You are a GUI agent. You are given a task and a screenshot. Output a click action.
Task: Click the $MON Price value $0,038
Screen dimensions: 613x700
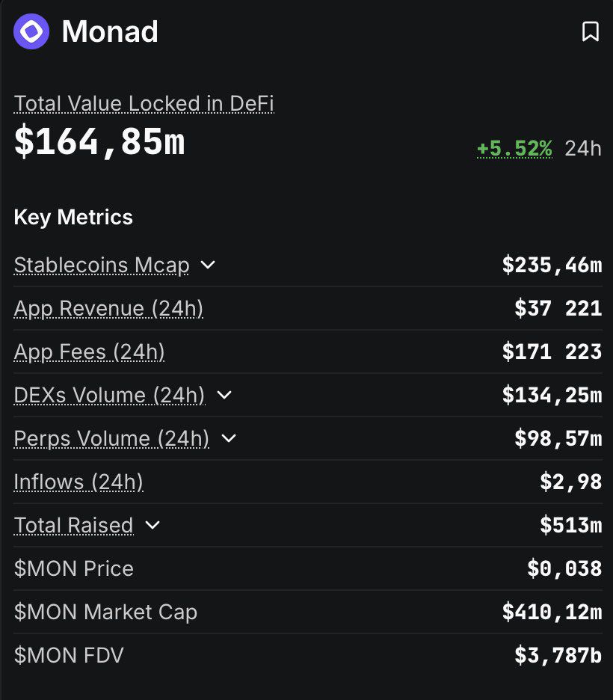(x=564, y=568)
